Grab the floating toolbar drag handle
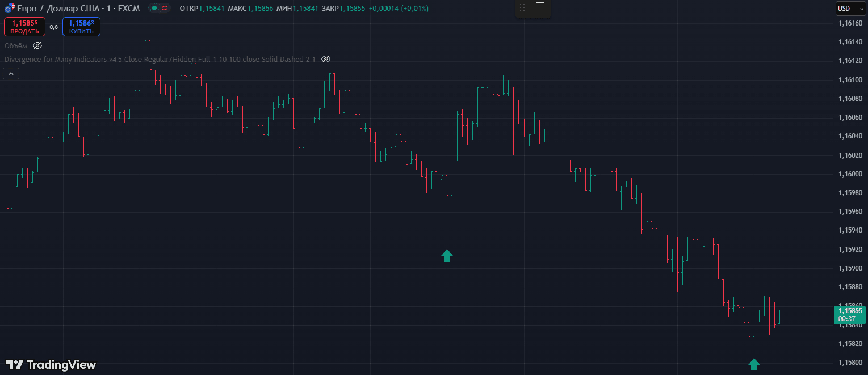 522,8
